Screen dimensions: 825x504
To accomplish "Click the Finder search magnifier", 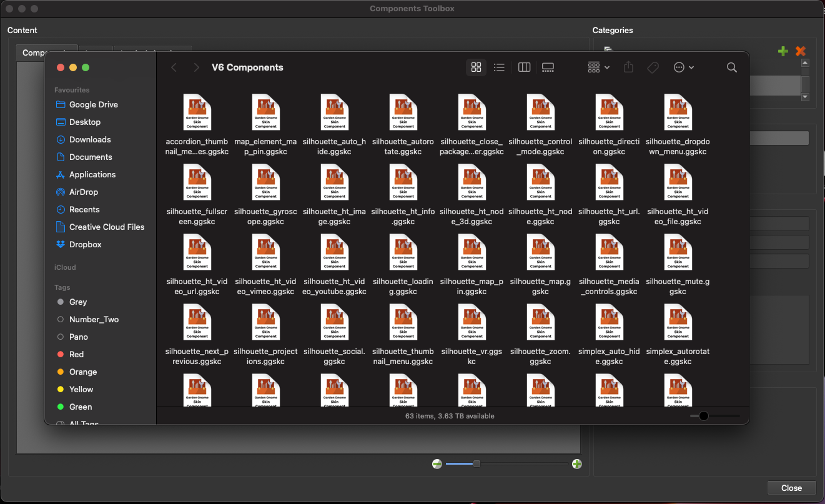I will [x=732, y=67].
